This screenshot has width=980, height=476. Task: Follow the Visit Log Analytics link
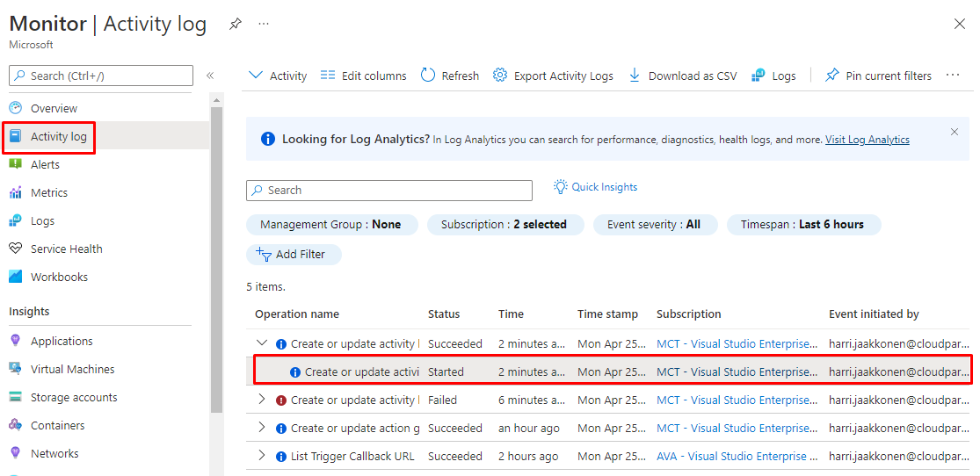(867, 140)
